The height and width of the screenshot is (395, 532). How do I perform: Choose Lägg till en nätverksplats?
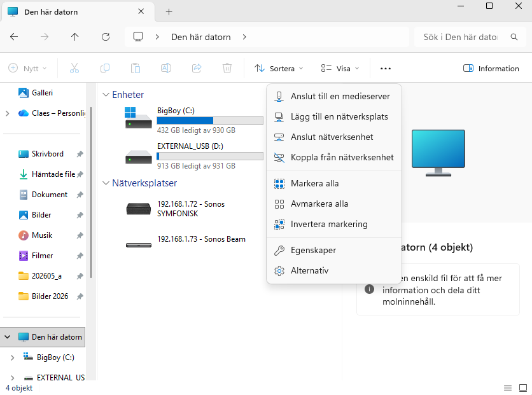pyautogui.click(x=334, y=116)
